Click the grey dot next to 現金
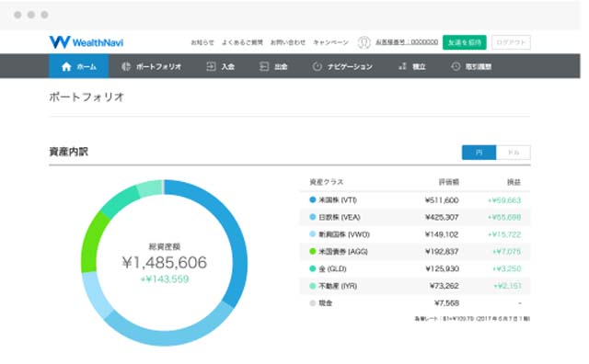 click(x=313, y=302)
